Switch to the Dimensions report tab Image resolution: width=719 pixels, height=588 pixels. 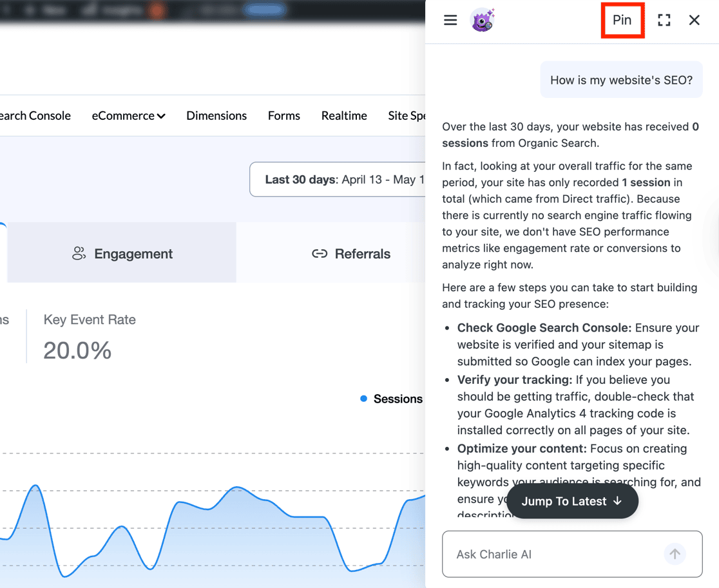(x=216, y=116)
